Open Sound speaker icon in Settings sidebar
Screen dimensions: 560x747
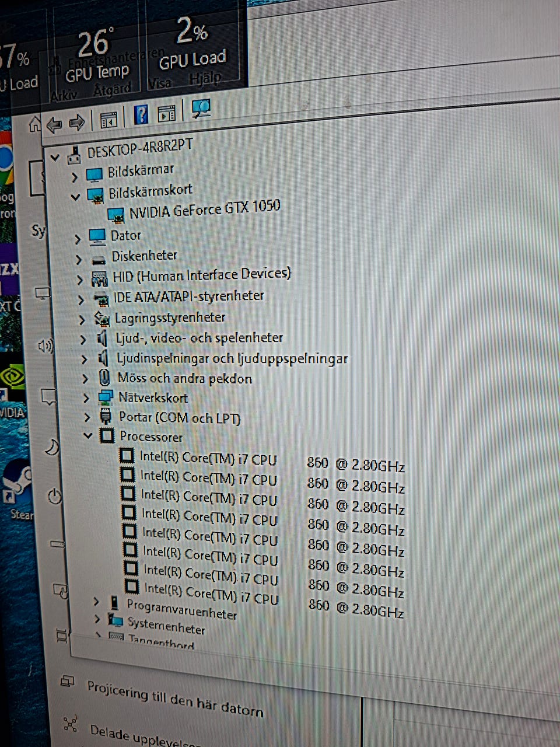45,346
